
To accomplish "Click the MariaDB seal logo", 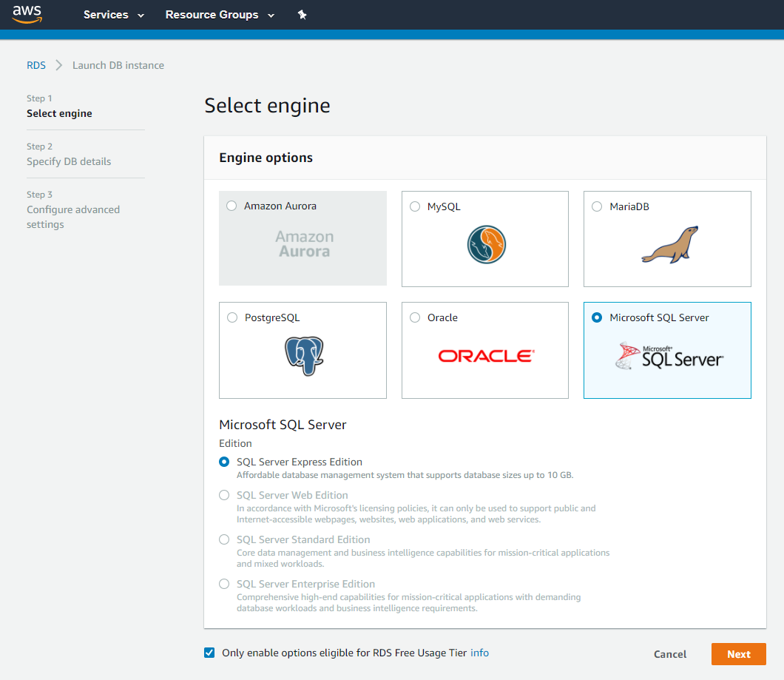I will (x=670, y=245).
